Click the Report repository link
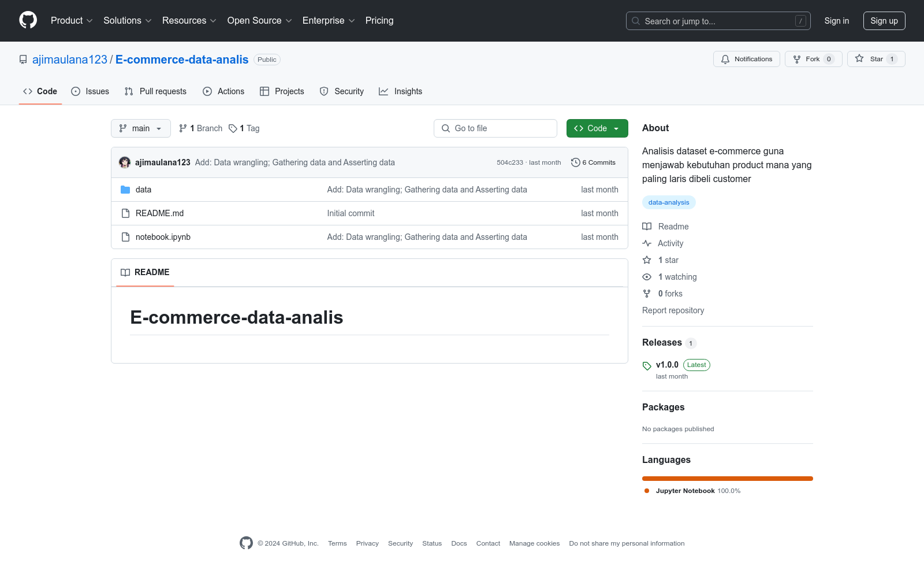 pos(673,310)
